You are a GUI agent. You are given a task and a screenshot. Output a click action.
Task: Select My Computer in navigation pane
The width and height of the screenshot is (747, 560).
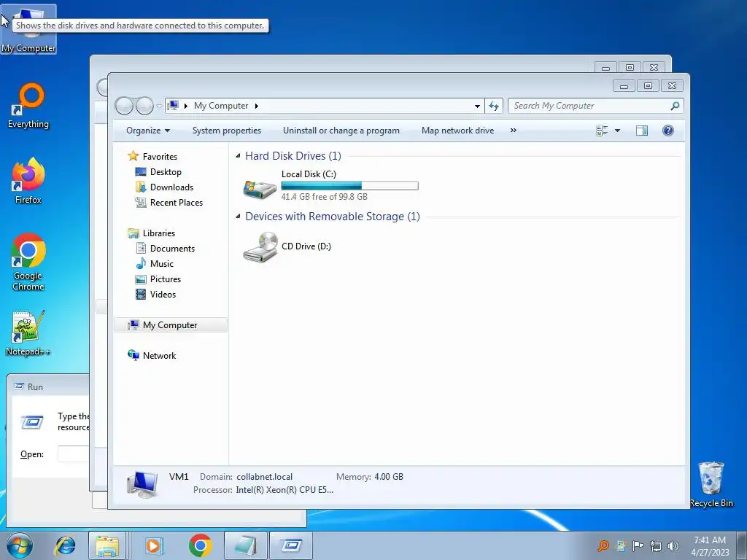pos(171,325)
